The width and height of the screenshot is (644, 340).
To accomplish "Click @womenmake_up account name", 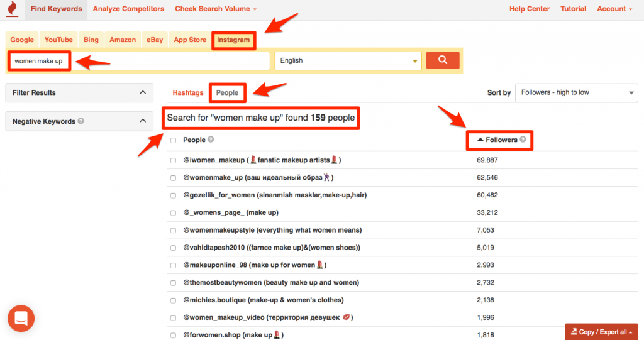I will click(x=213, y=178).
